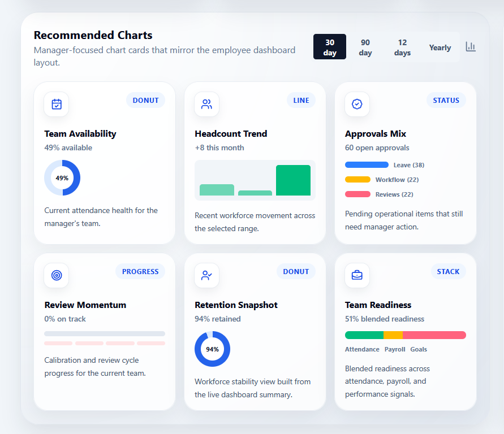Click the red Goals segment of readiness bar
The height and width of the screenshot is (434, 504).
click(434, 335)
